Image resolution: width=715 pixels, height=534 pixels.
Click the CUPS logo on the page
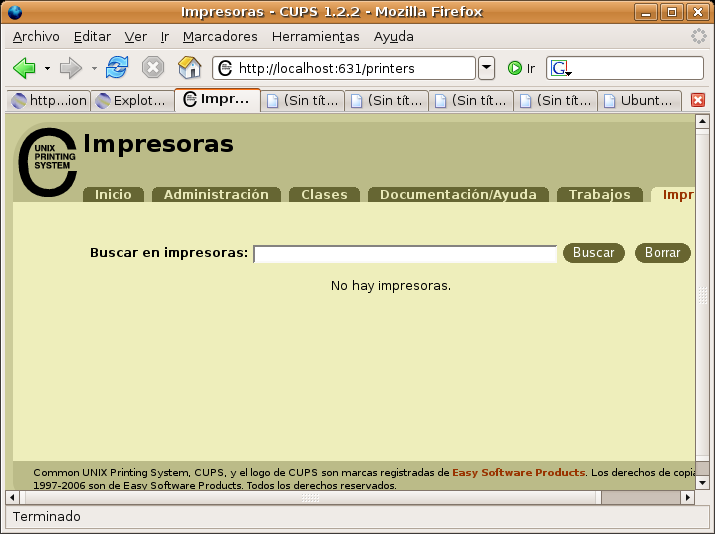tap(47, 160)
